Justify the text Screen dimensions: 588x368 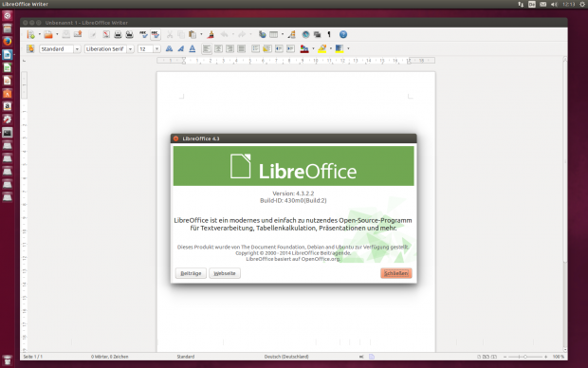242,48
